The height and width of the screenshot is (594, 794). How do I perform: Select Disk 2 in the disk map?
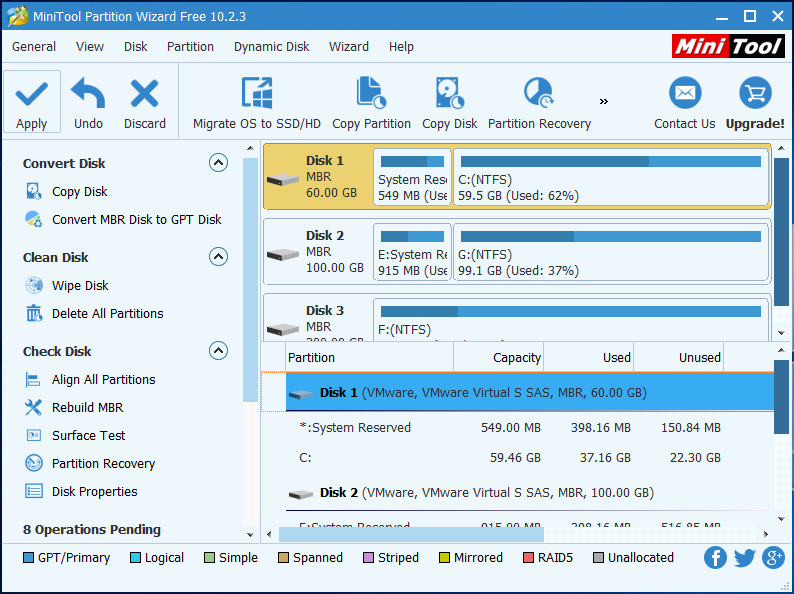(319, 252)
